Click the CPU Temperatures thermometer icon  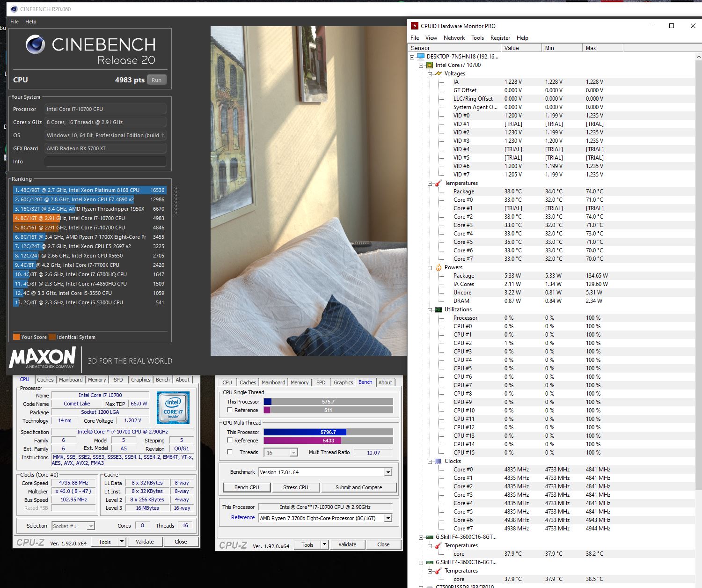click(x=438, y=183)
